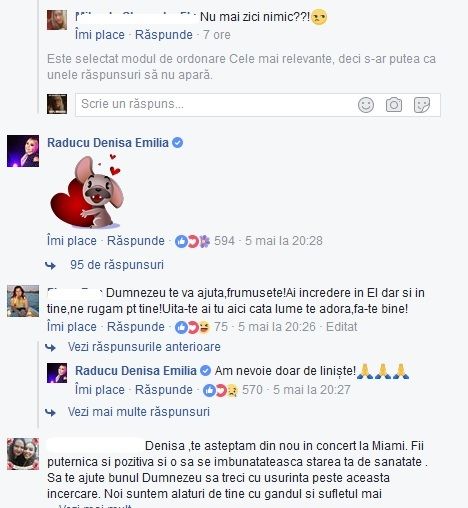Open the sticker picker in reply box
Image resolution: width=468 pixels, height=508 pixels.
pos(422,105)
